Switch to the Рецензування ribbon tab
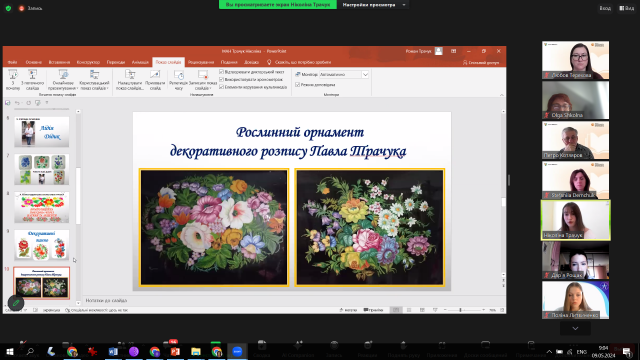This screenshot has width=640, height=360. coord(201,62)
